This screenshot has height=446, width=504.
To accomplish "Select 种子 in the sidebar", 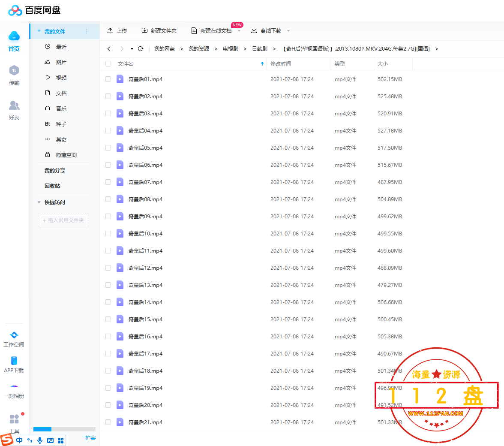I will [x=61, y=124].
